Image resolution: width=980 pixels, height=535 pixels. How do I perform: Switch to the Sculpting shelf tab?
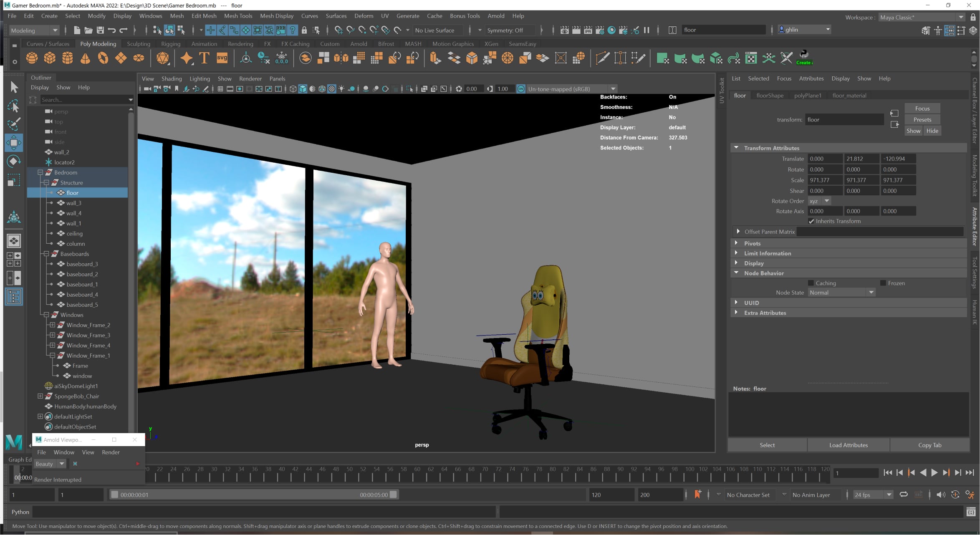(x=138, y=44)
